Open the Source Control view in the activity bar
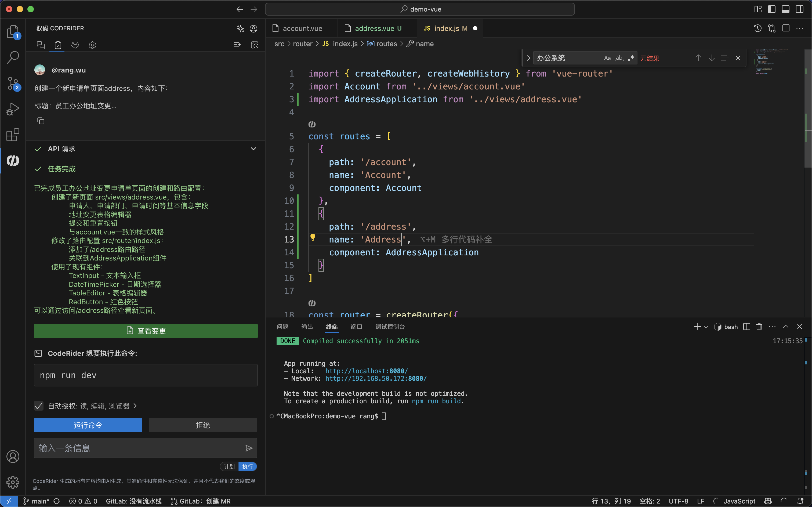The height and width of the screenshot is (507, 812). click(13, 83)
